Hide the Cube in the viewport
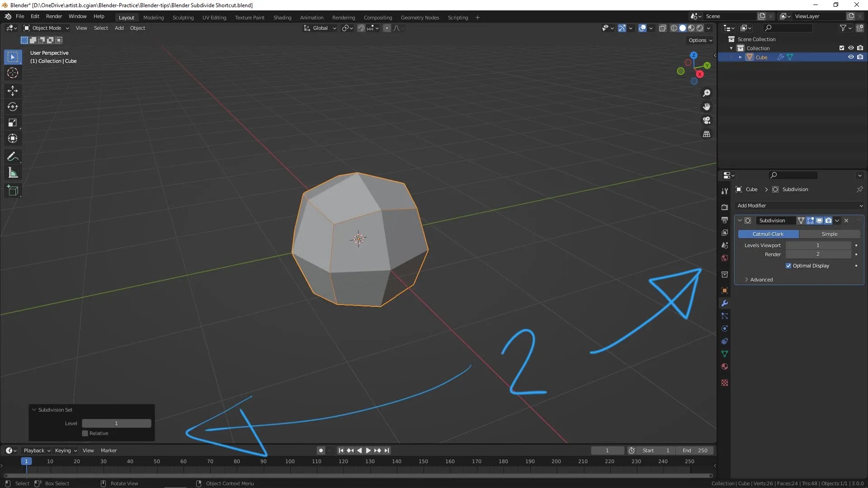868x488 pixels. (852, 57)
